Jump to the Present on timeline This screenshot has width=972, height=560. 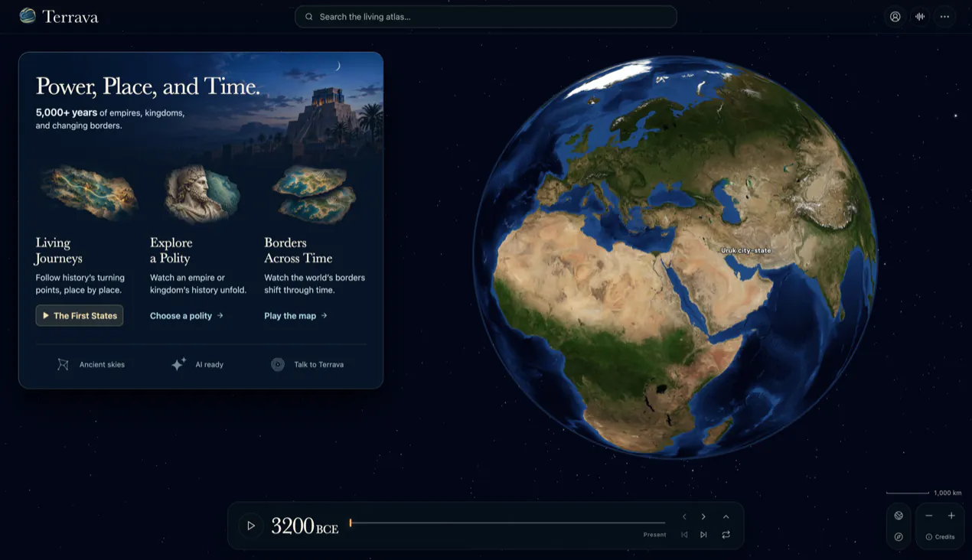(654, 535)
